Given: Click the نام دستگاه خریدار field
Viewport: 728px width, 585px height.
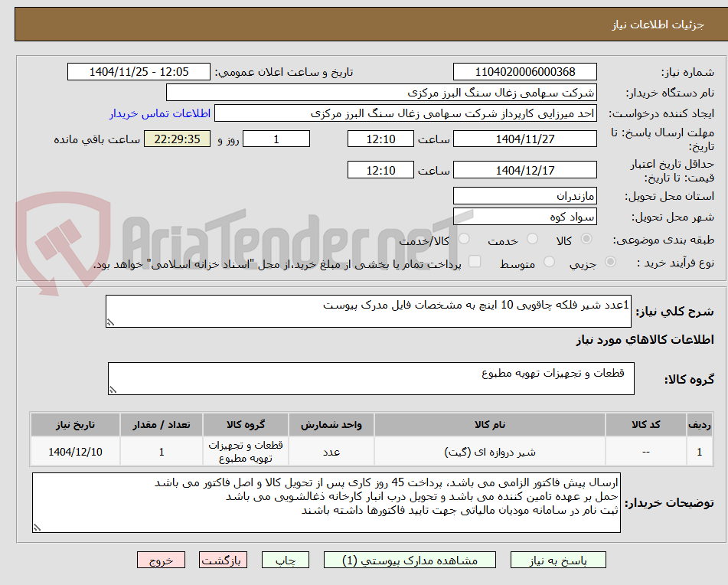Looking at the screenshot, I should pyautogui.click(x=381, y=93).
